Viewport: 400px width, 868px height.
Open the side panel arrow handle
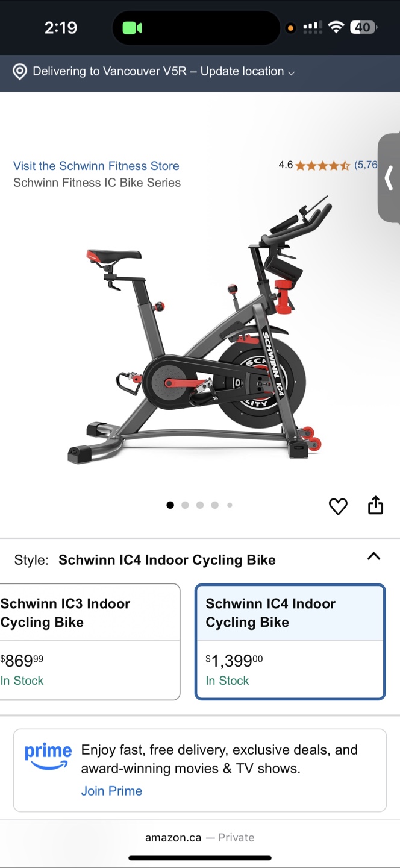coord(389,178)
